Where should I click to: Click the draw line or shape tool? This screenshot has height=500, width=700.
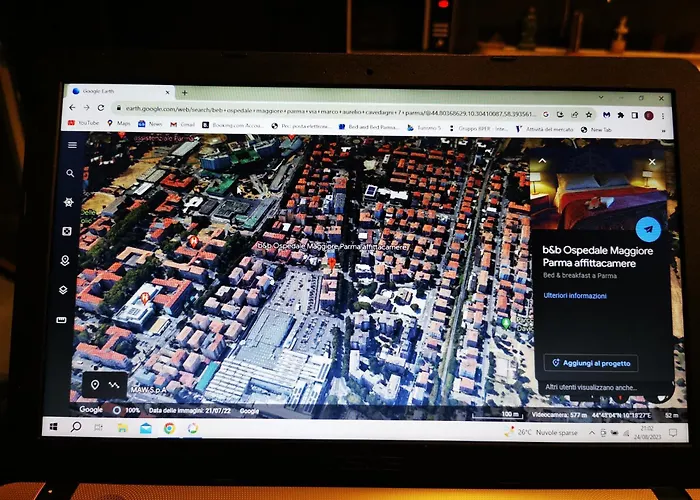[x=114, y=384]
